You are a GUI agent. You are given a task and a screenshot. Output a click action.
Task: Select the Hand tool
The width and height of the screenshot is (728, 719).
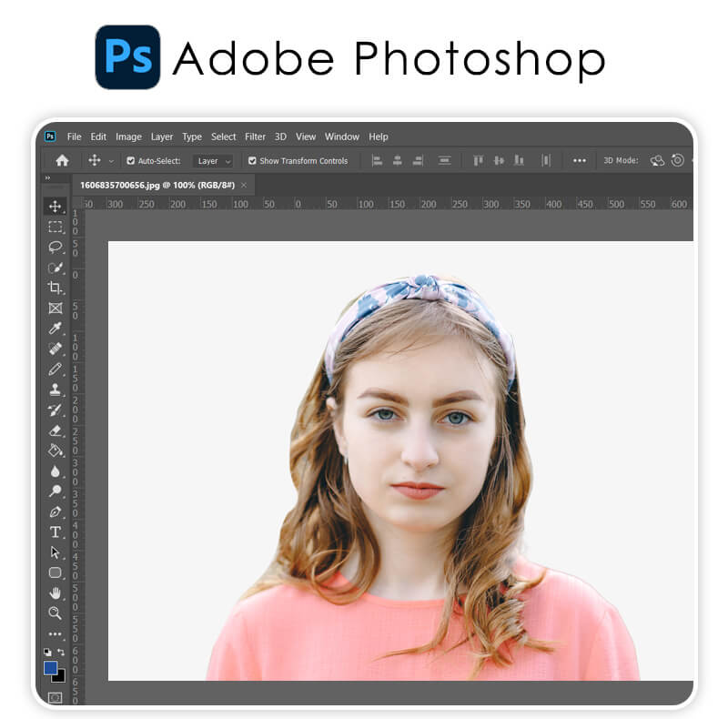[56, 594]
